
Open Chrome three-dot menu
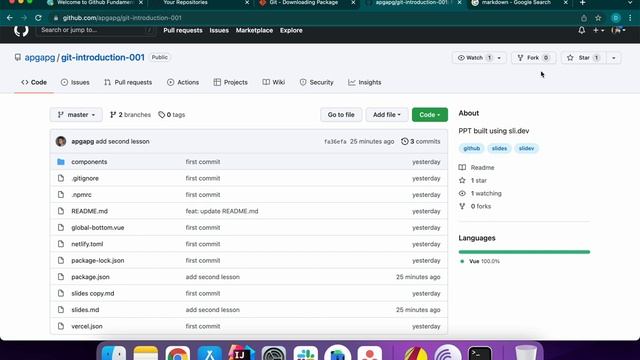click(631, 18)
